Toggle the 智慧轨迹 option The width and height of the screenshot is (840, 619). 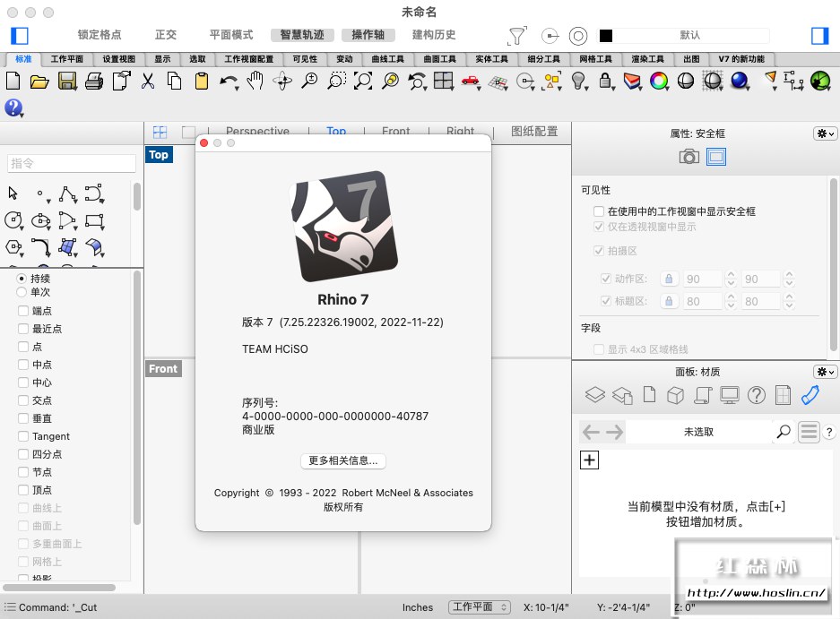point(302,35)
